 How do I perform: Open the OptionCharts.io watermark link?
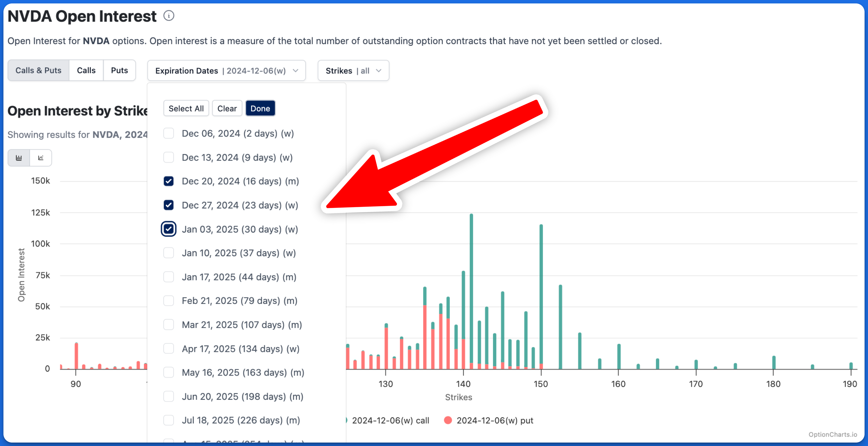tap(832, 435)
